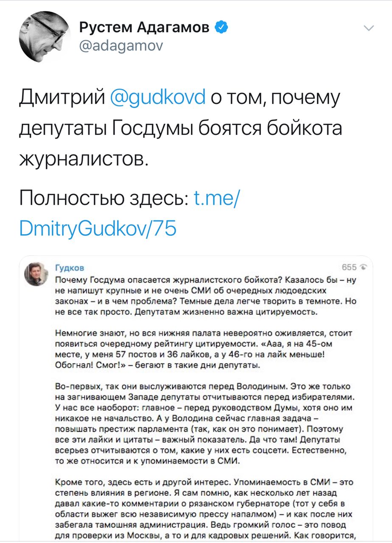The width and height of the screenshot is (392, 543).
Task: Click the word журналистов in the tweet
Action: (84, 158)
